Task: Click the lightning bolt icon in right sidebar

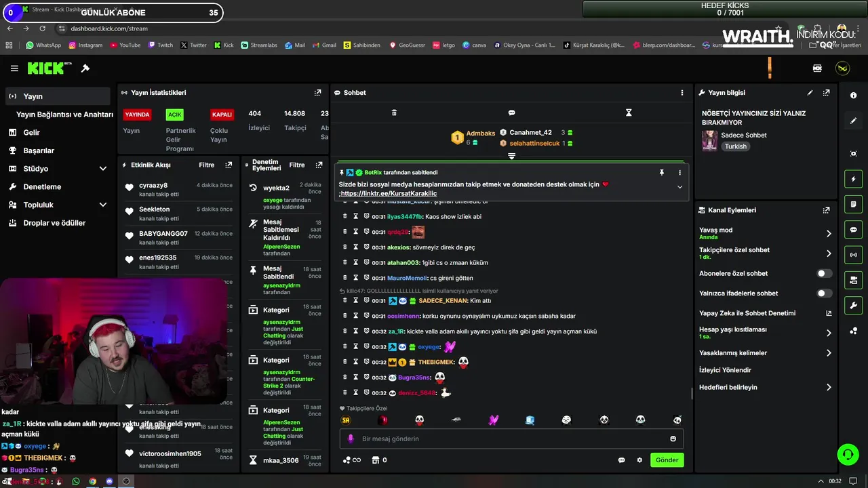Action: tap(853, 179)
